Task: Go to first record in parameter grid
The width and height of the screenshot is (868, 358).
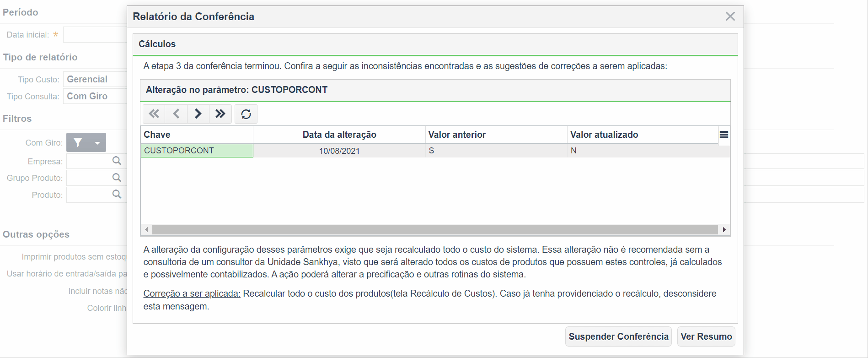Action: 154,114
